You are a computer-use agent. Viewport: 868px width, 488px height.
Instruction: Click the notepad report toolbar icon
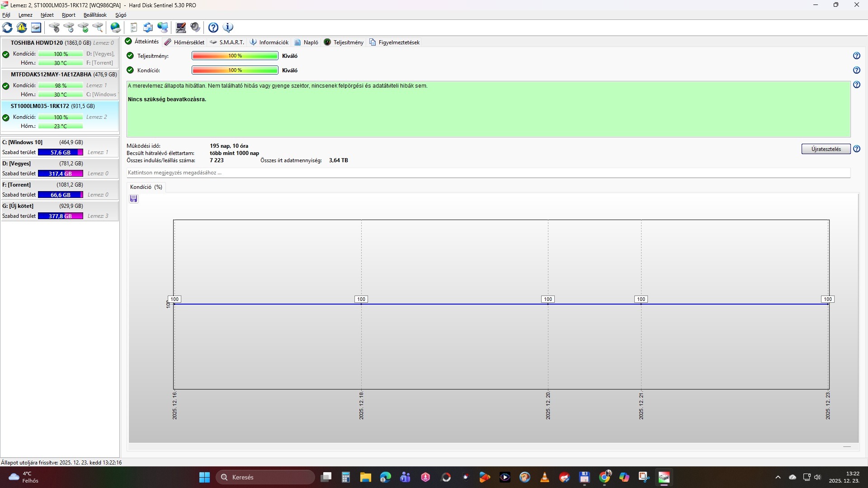pos(133,28)
